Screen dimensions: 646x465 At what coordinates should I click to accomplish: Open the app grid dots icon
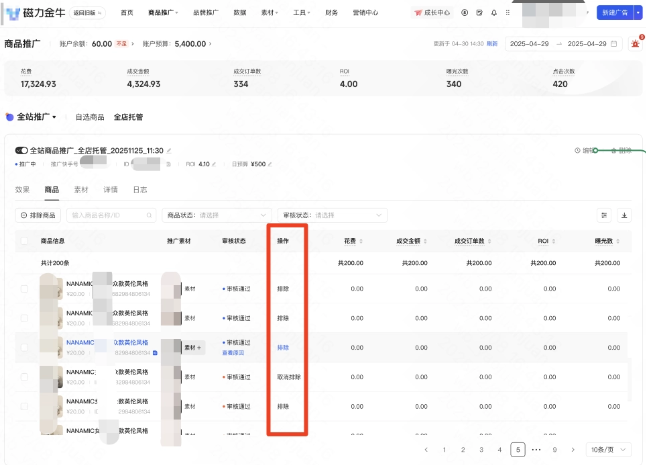point(508,13)
